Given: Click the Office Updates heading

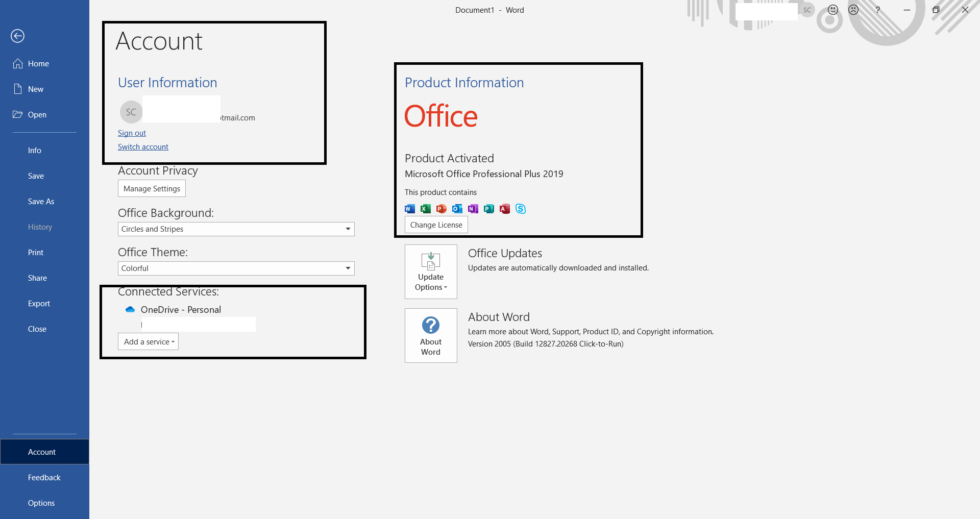Looking at the screenshot, I should (x=505, y=253).
